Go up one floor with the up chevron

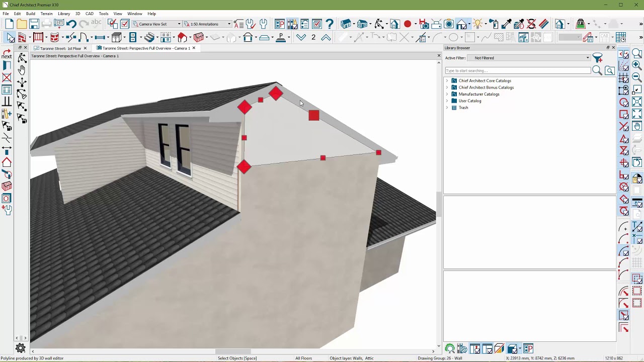pyautogui.click(x=326, y=38)
